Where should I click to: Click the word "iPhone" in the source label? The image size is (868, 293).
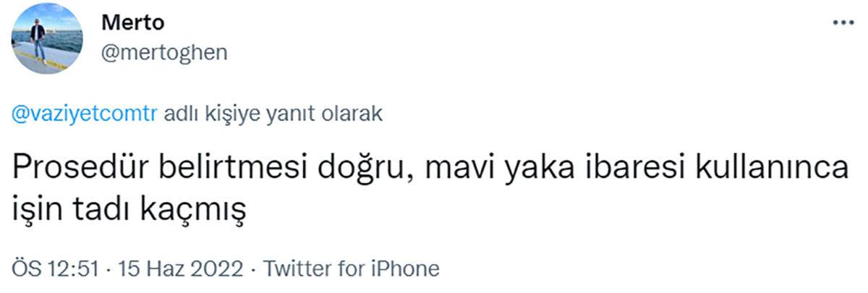pyautogui.click(x=404, y=269)
